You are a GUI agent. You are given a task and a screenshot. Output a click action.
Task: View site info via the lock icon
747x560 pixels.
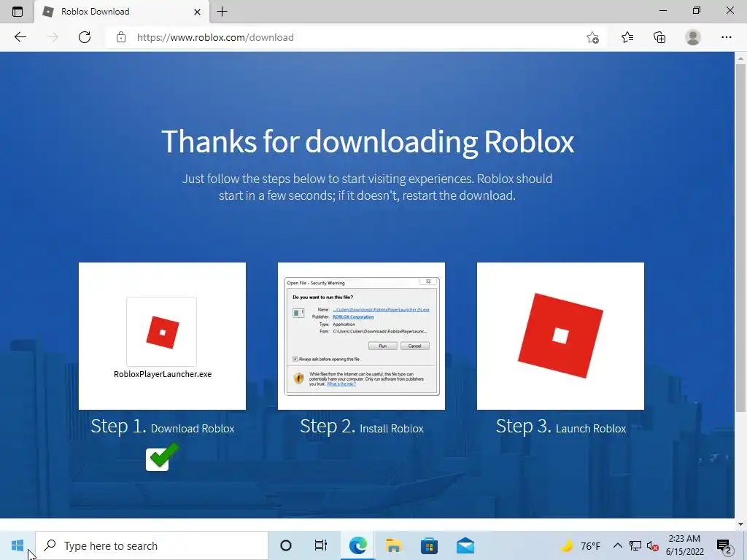click(x=121, y=37)
